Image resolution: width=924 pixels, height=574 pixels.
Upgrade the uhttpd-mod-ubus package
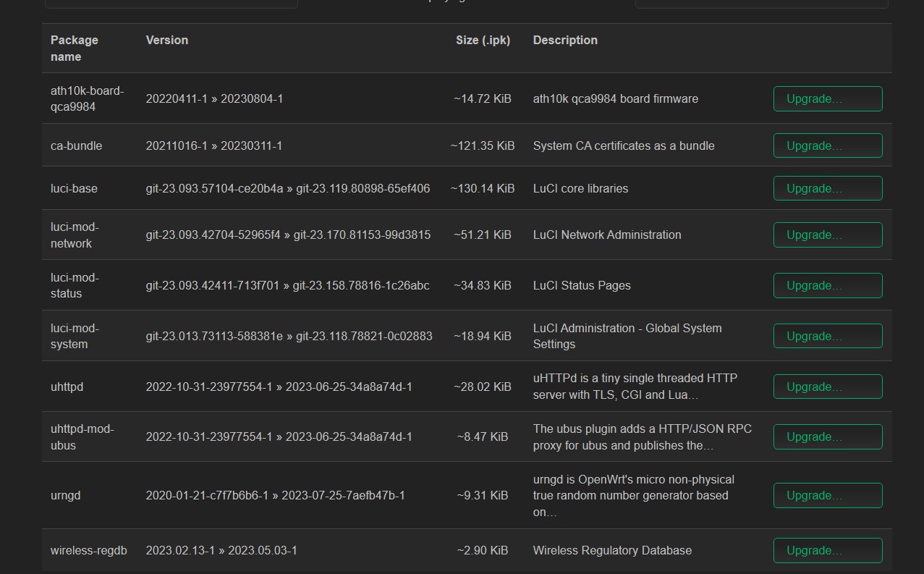[828, 436]
